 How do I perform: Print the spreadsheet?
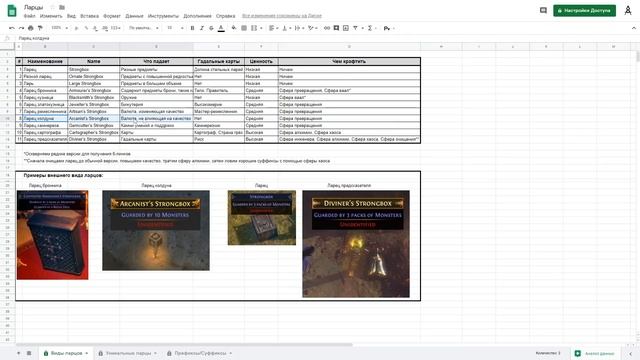[31, 28]
